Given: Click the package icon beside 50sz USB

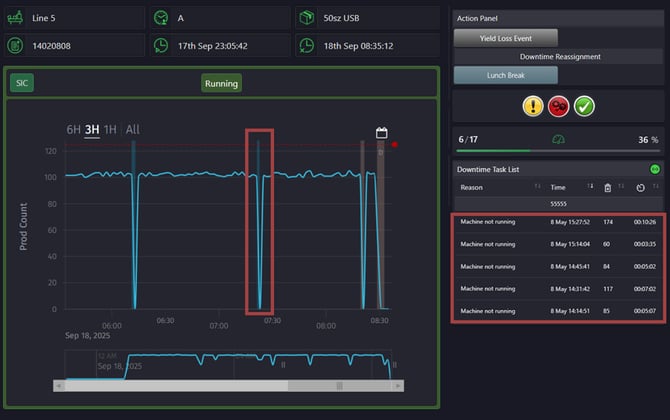Looking at the screenshot, I should [307, 18].
